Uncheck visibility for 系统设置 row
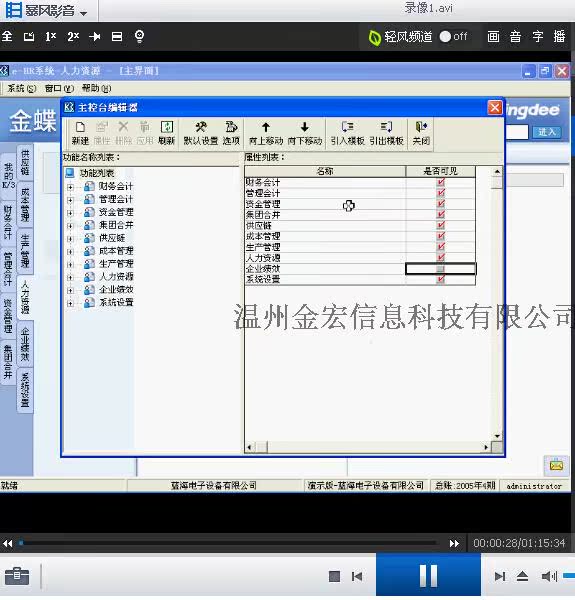Screen dimensions: 575x600 [441, 279]
